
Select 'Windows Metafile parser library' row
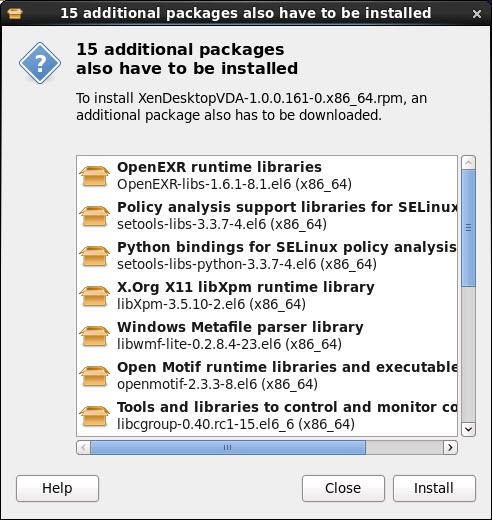[x=267, y=336]
